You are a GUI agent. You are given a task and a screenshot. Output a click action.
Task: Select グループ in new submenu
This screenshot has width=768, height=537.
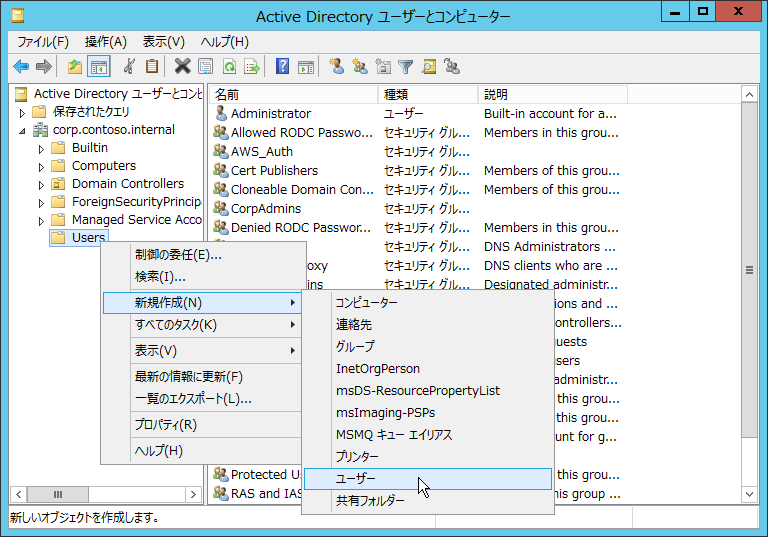(x=428, y=347)
